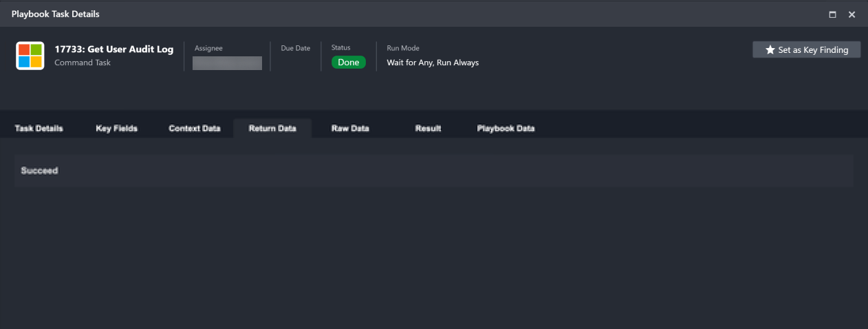The width and height of the screenshot is (868, 329).
Task: Click the Playbook Task Details window title
Action: [55, 14]
